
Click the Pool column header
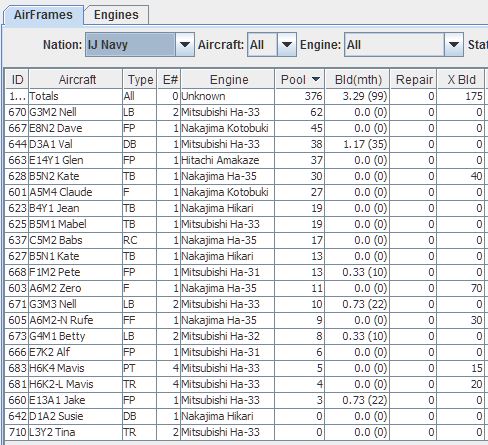300,80
